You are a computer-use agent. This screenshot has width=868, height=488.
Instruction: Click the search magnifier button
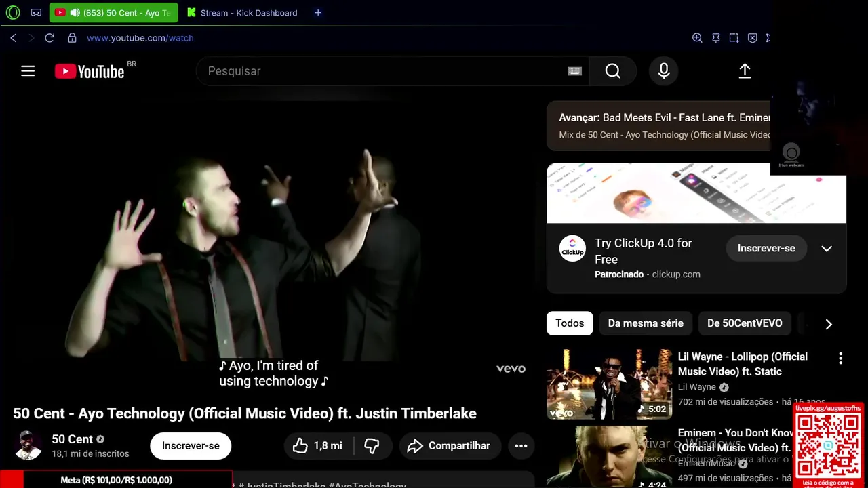tap(613, 71)
